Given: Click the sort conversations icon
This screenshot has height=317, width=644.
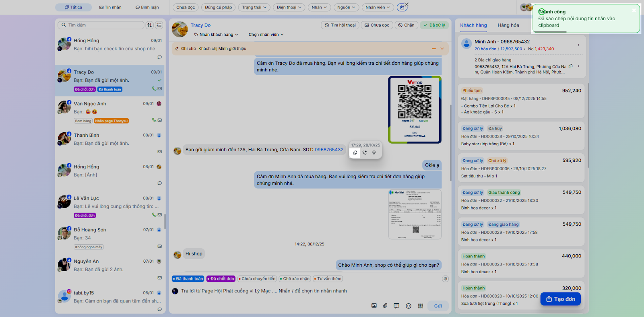Looking at the screenshot, I should coord(150,25).
